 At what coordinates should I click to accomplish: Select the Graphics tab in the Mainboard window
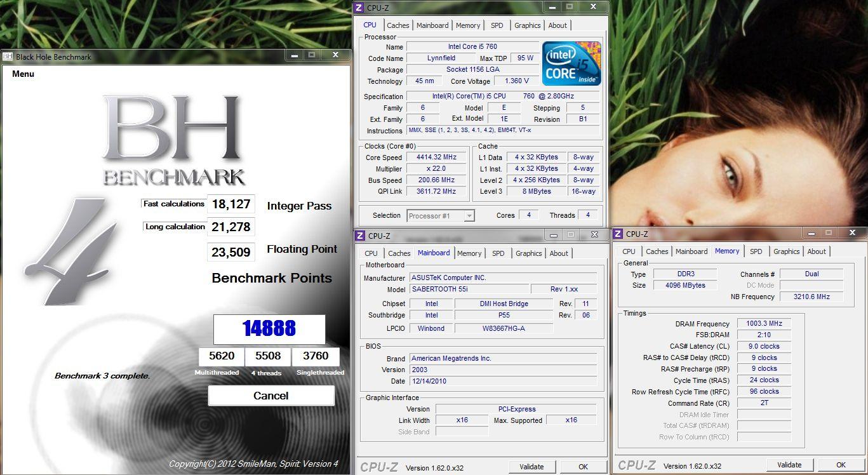point(529,253)
